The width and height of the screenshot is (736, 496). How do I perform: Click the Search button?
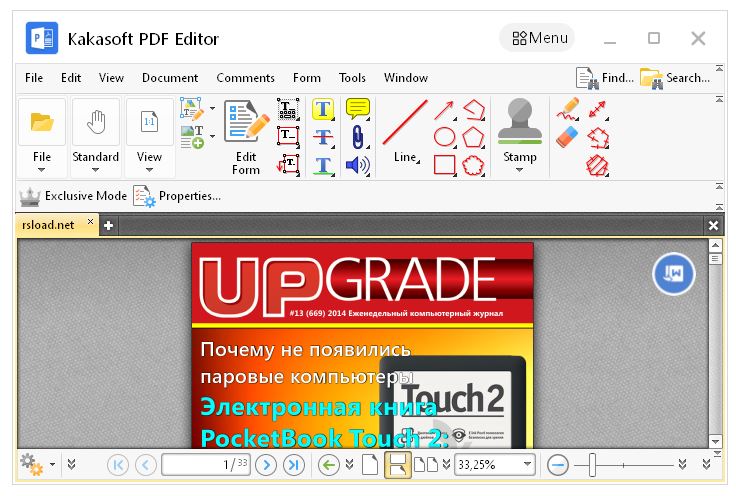[x=675, y=78]
